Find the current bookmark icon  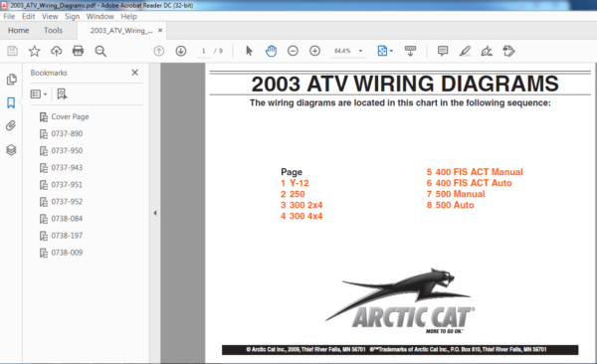(x=62, y=94)
